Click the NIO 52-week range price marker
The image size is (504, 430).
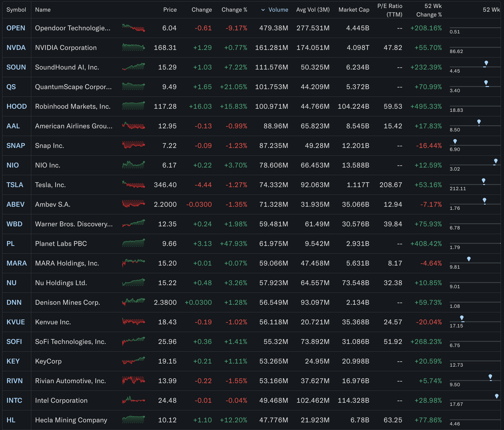(495, 162)
